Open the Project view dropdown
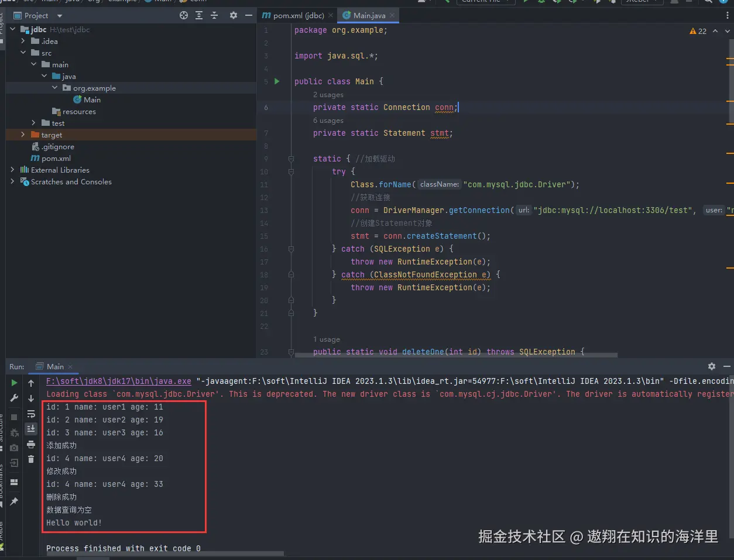Screen dimensions: 734x560 [x=60, y=16]
